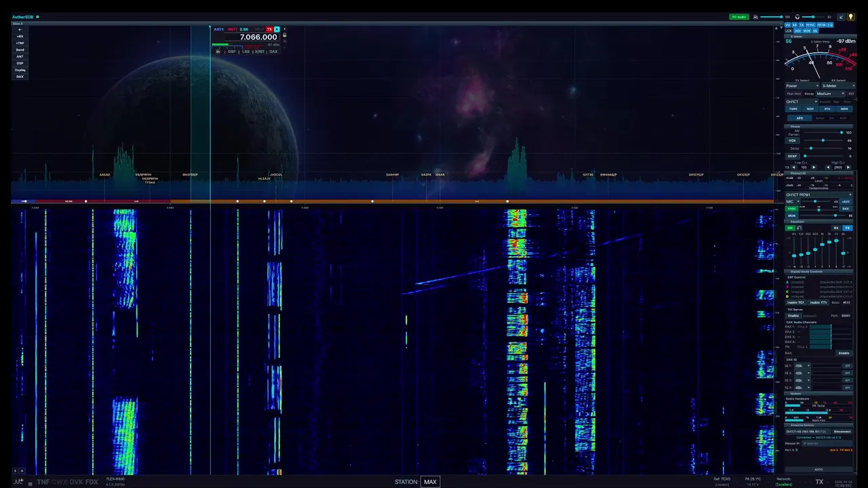Adjust the VOX level slider
The width and height of the screenshot is (868, 488).
[823, 140]
